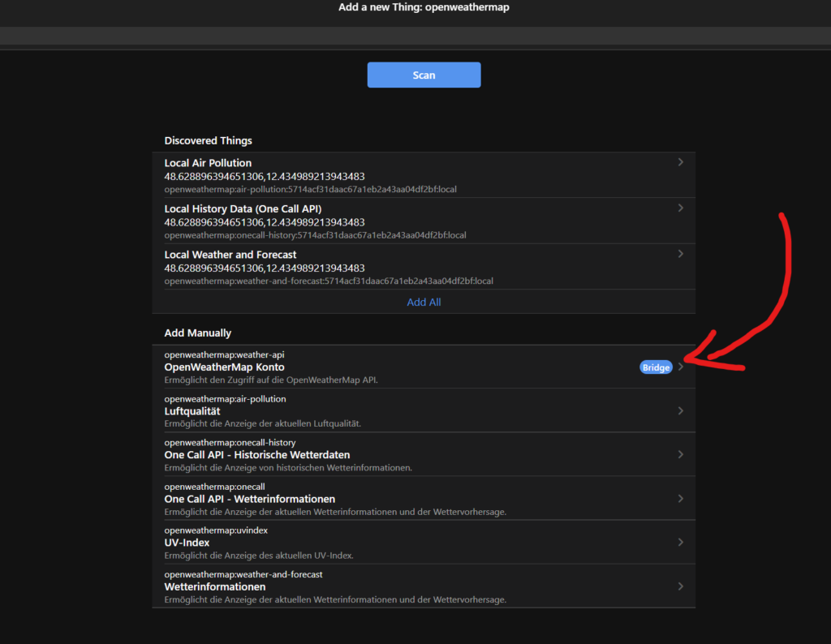This screenshot has height=644, width=831.
Task: Open chevron for One Call API Wetterinformationen
Action: [681, 498]
